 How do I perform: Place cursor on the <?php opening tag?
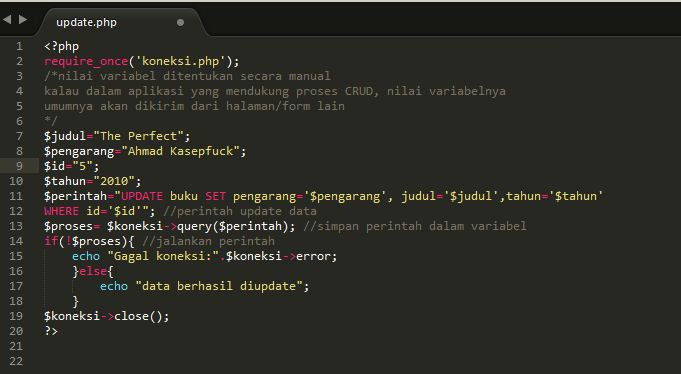point(61,46)
